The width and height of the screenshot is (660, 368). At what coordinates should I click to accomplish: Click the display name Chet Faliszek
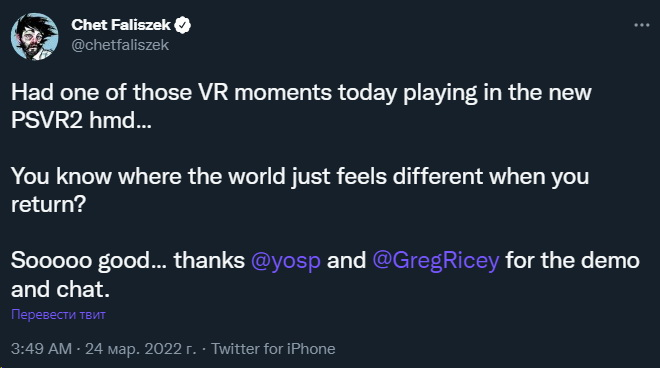[121, 25]
